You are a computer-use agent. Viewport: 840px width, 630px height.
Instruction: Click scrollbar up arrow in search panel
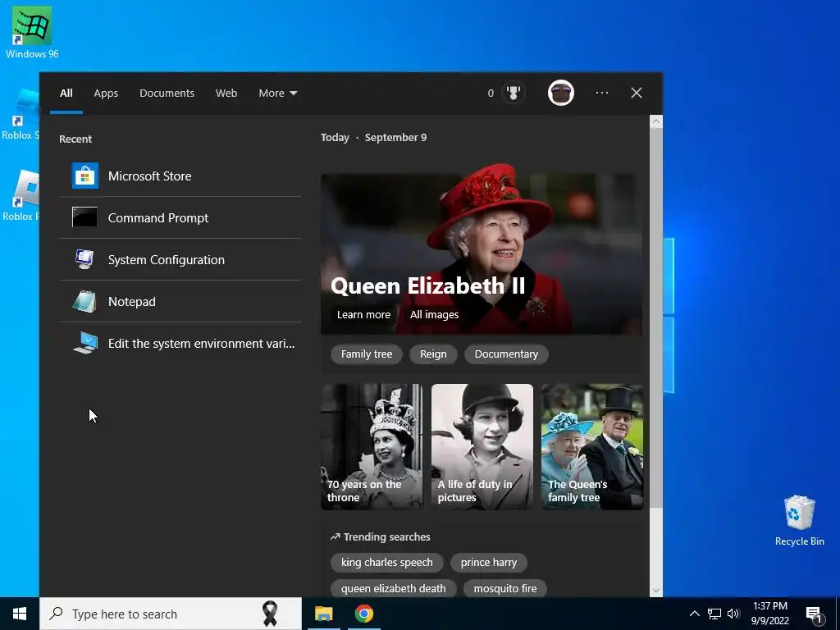655,121
